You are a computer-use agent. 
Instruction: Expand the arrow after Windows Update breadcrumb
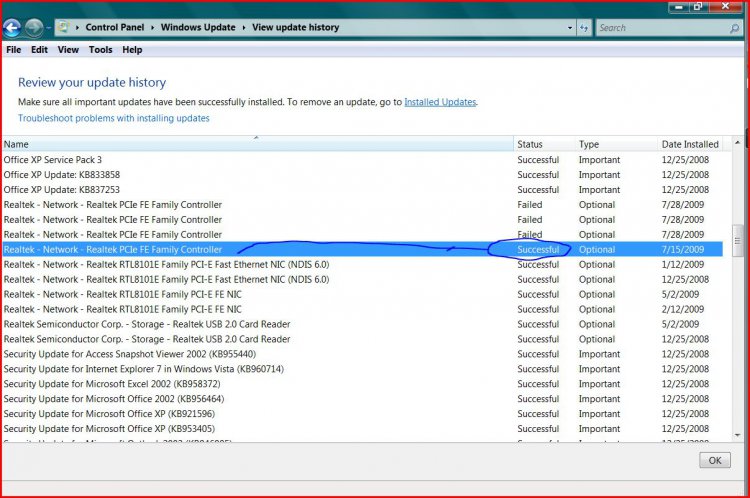244,28
